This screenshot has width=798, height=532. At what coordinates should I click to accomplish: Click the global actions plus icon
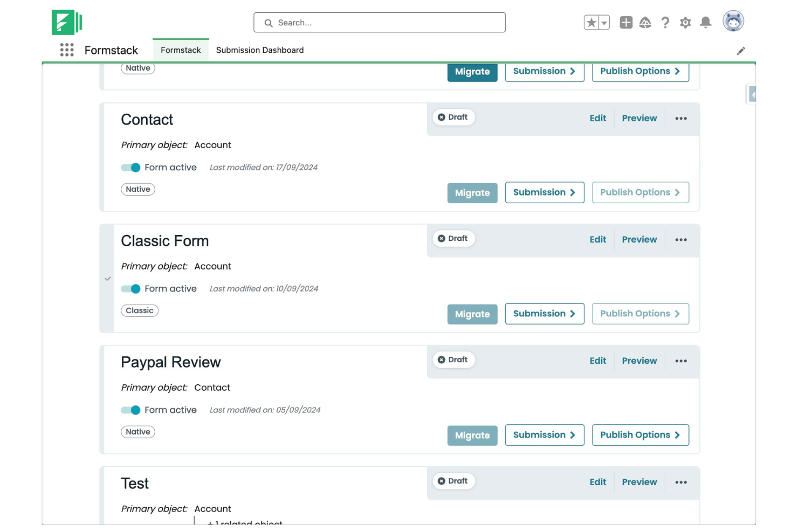(x=625, y=23)
